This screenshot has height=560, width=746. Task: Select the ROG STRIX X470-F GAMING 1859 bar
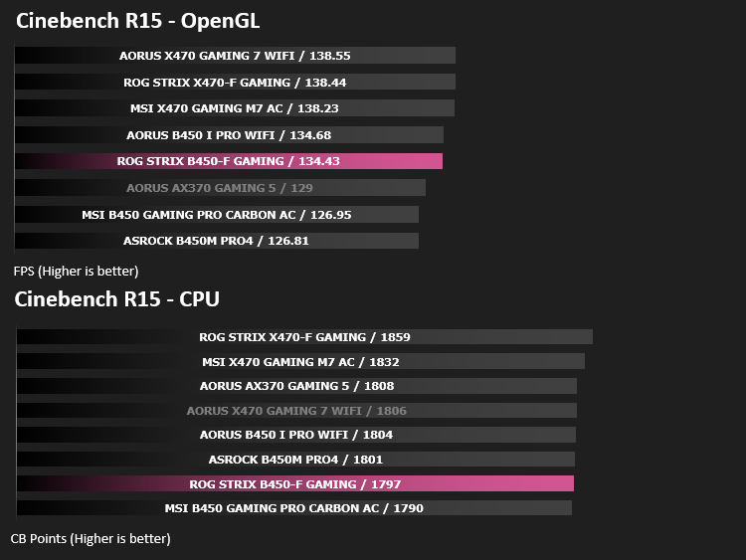pyautogui.click(x=304, y=337)
